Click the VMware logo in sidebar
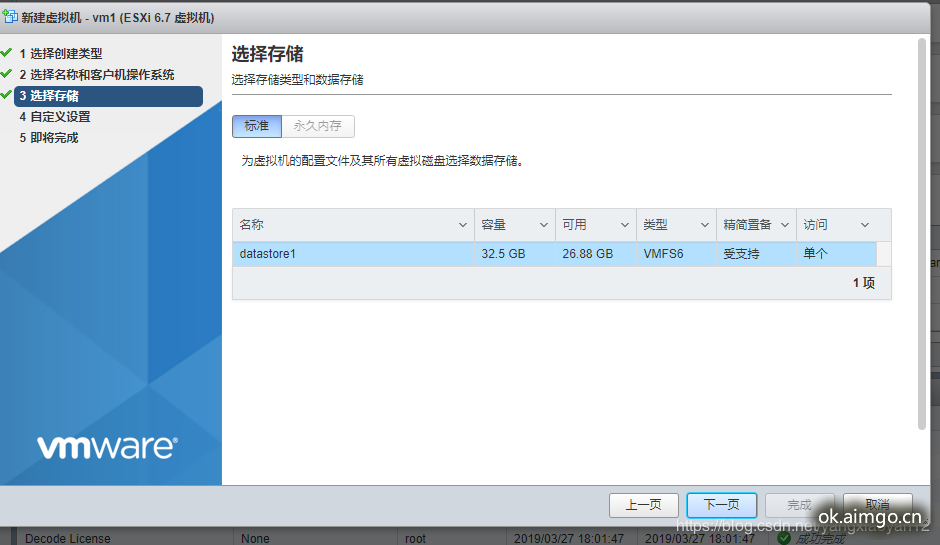This screenshot has width=940, height=545. tap(107, 447)
